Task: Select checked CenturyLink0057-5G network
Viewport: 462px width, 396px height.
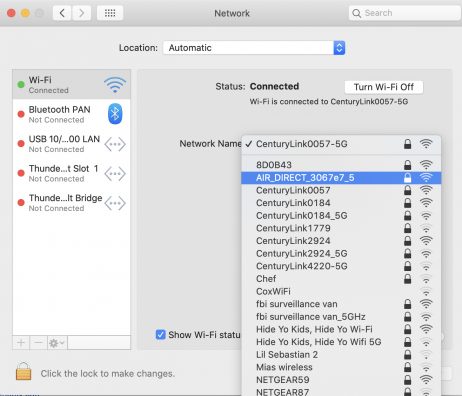Action: (341, 144)
